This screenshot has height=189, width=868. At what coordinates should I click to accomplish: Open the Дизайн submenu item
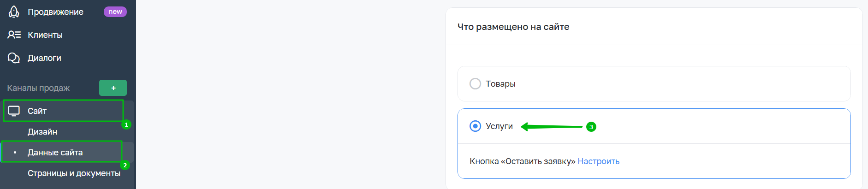click(42, 132)
